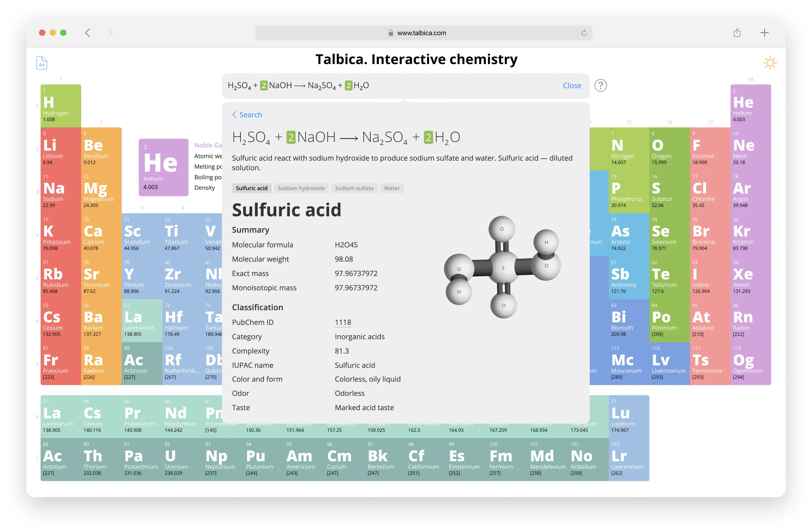Viewport: 812px width, 532px height.
Task: Click the Neodymium element tile
Action: point(182,417)
